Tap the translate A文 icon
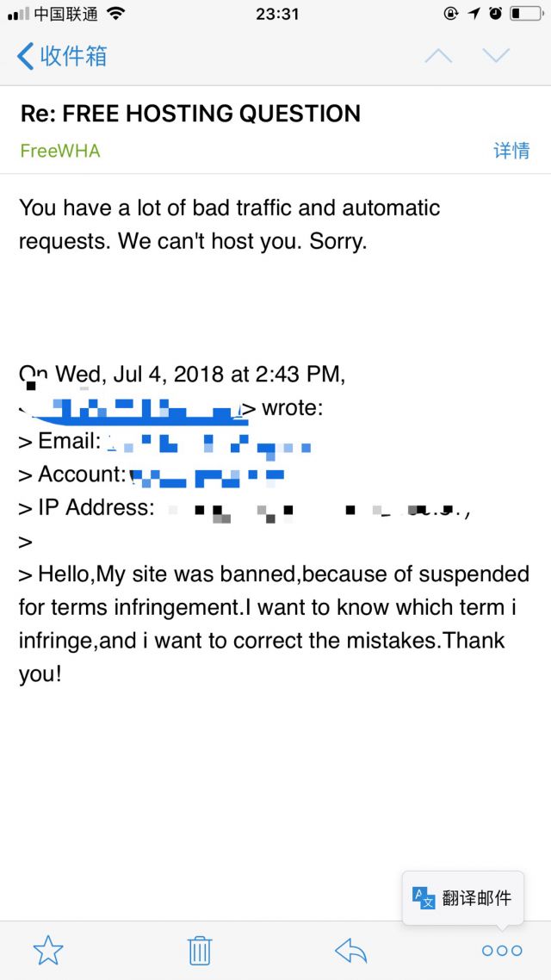This screenshot has height=980, width=551. click(x=423, y=898)
